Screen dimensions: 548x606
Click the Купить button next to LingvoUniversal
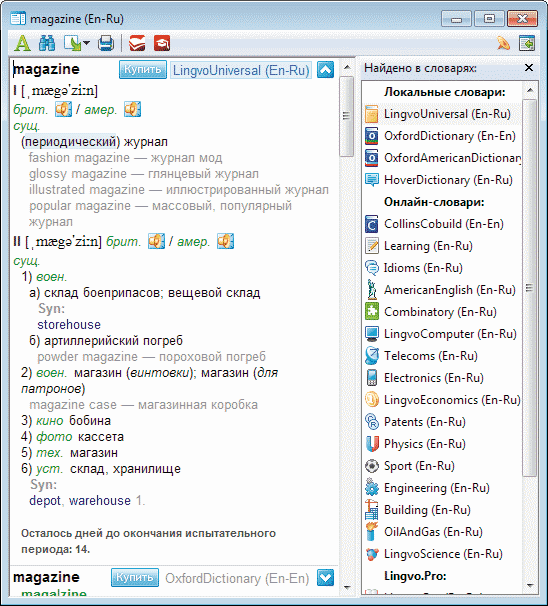(143, 70)
